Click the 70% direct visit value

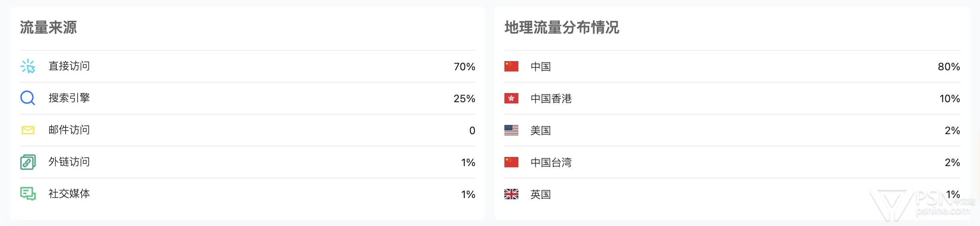[x=464, y=67]
